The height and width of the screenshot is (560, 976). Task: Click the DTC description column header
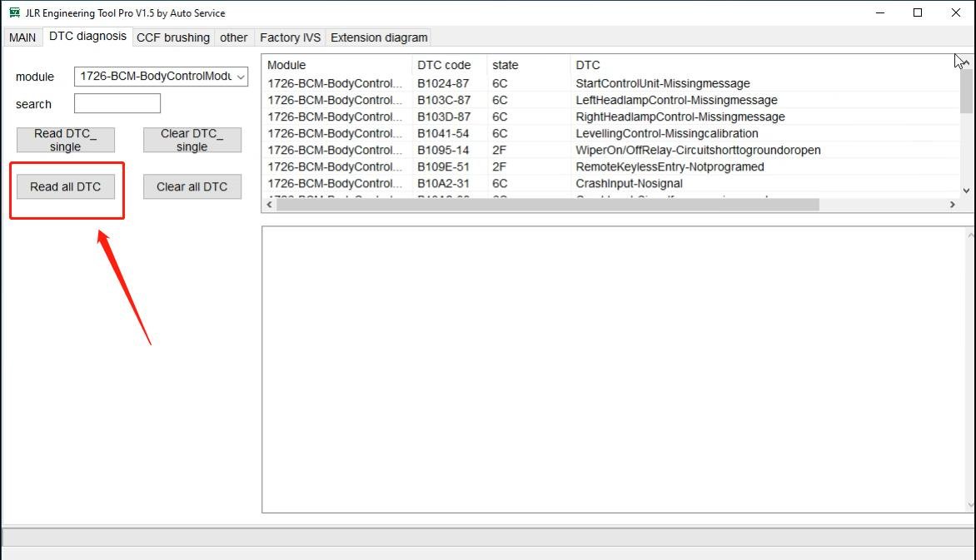(x=764, y=65)
